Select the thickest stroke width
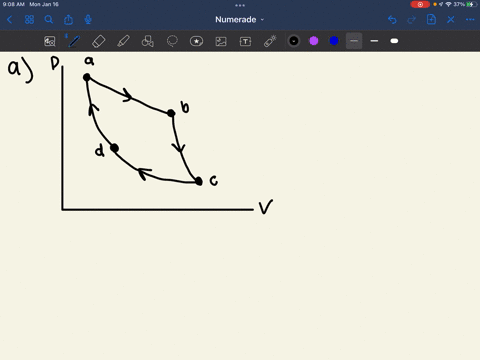The image size is (480, 360). click(394, 41)
